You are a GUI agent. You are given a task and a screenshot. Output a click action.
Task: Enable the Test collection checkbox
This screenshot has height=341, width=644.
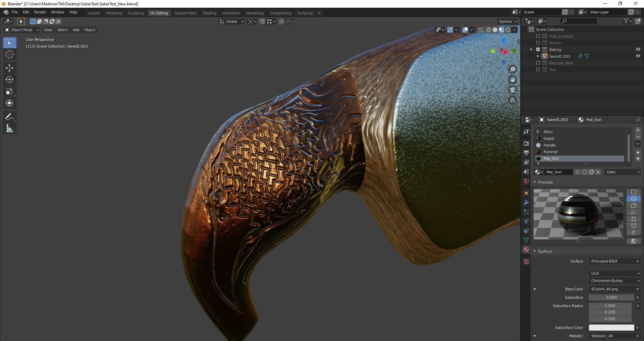coord(538,70)
